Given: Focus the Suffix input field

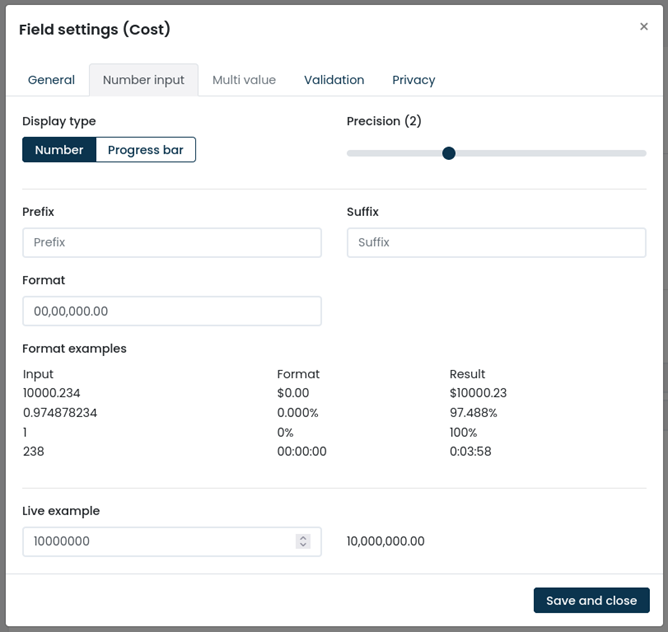Looking at the screenshot, I should click(496, 242).
